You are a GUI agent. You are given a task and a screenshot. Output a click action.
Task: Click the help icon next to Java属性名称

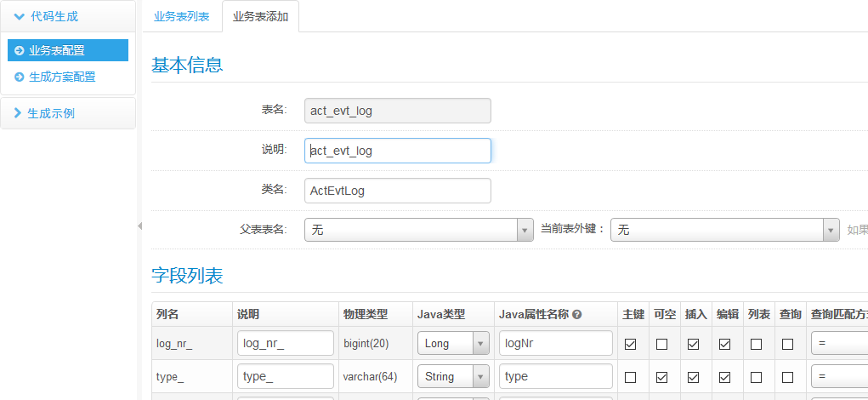(576, 315)
